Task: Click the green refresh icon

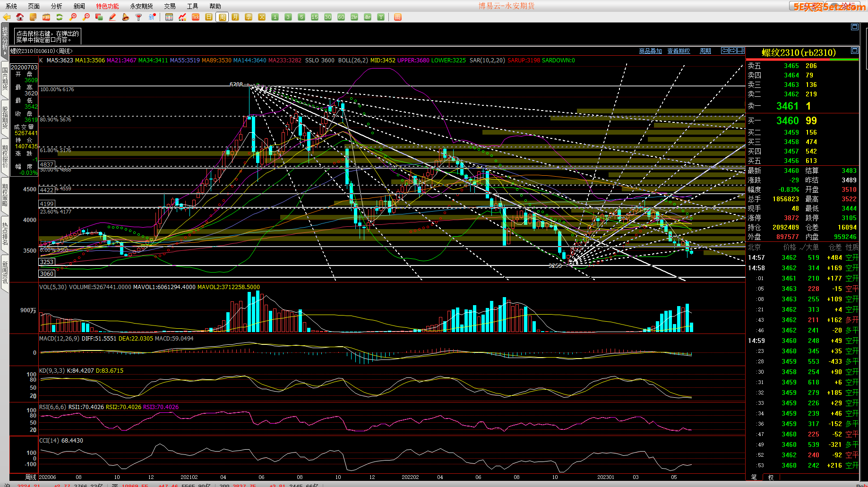Action: pos(60,17)
